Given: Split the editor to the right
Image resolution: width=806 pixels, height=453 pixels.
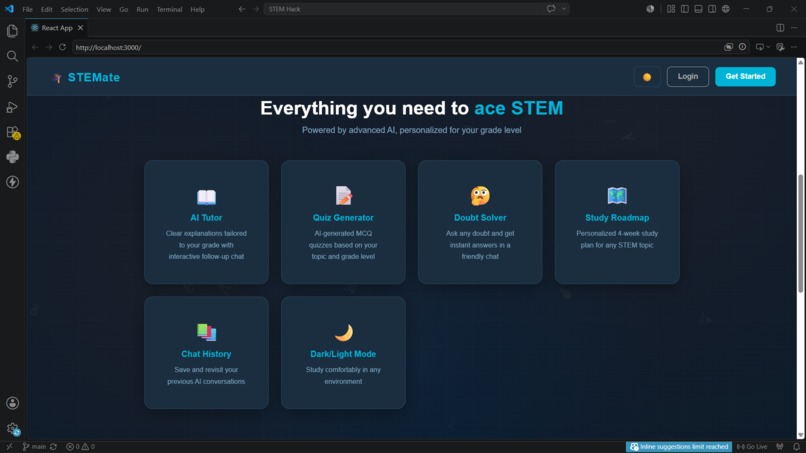Looking at the screenshot, I should [x=780, y=28].
